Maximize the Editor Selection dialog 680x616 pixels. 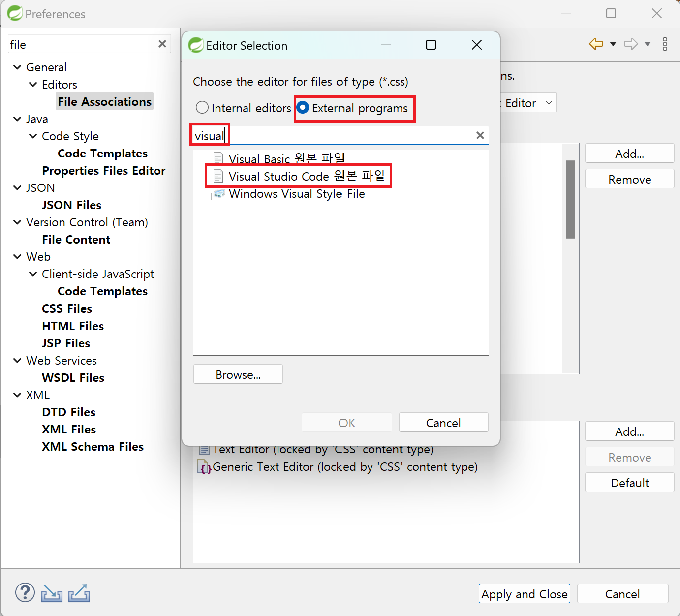(x=431, y=45)
